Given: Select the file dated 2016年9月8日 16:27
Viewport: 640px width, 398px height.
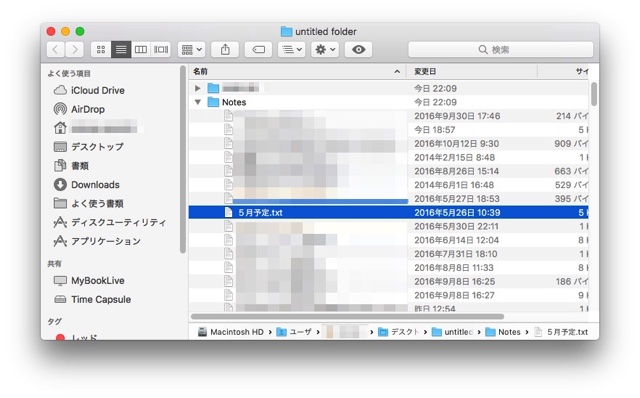Looking at the screenshot, I should (389, 295).
